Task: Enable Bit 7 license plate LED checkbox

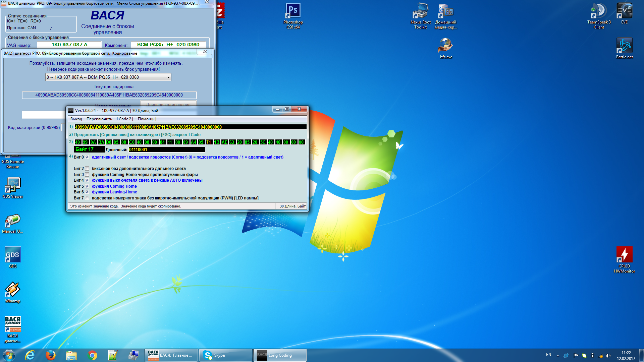Action: click(87, 198)
